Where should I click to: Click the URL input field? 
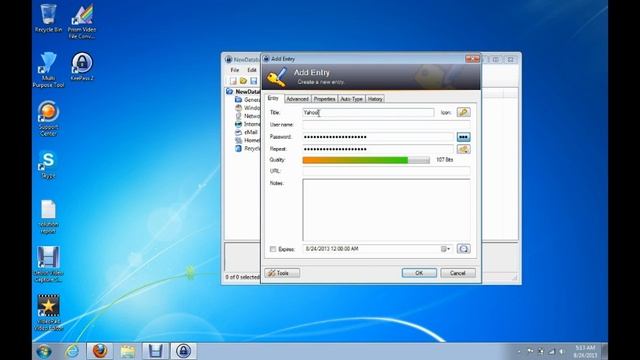pos(386,171)
